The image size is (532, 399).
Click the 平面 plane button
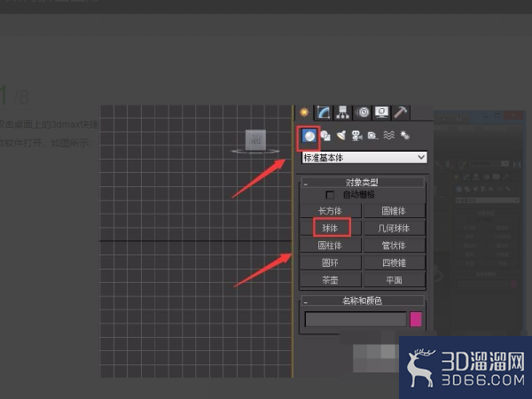[395, 280]
